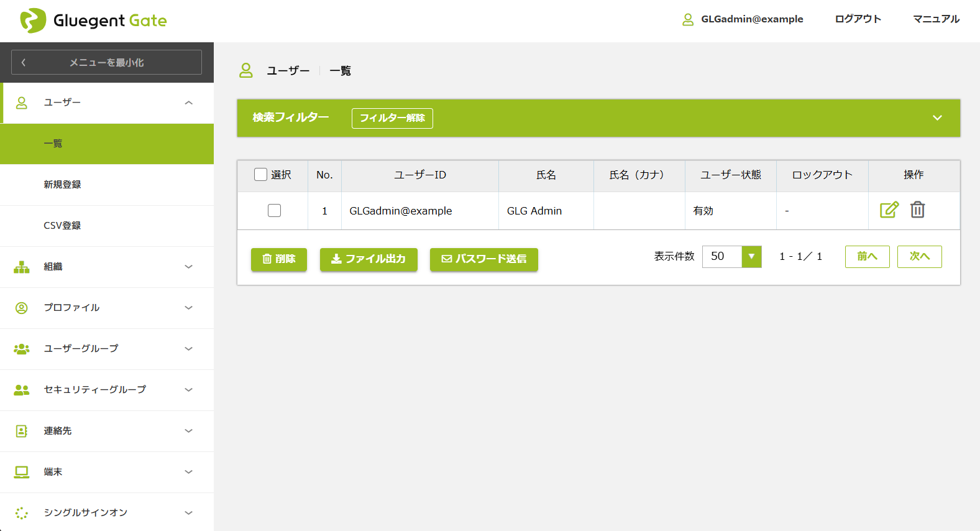Click the contacts icon beside 連絡先
Screen dimensions: 980x531
tap(22, 431)
